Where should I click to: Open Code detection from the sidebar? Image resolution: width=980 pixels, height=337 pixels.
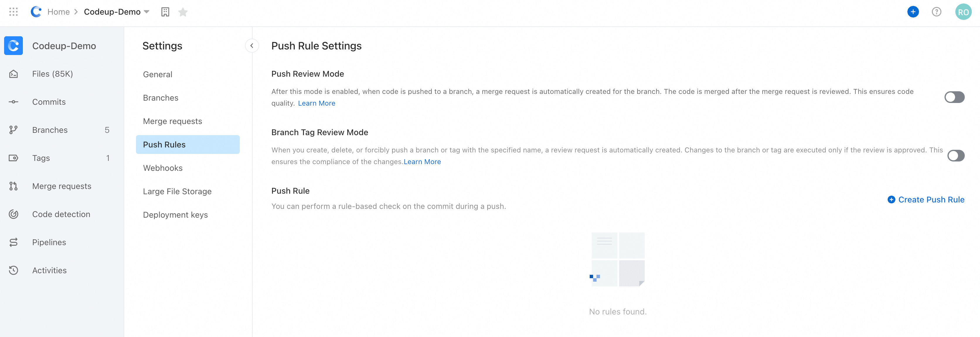click(61, 214)
